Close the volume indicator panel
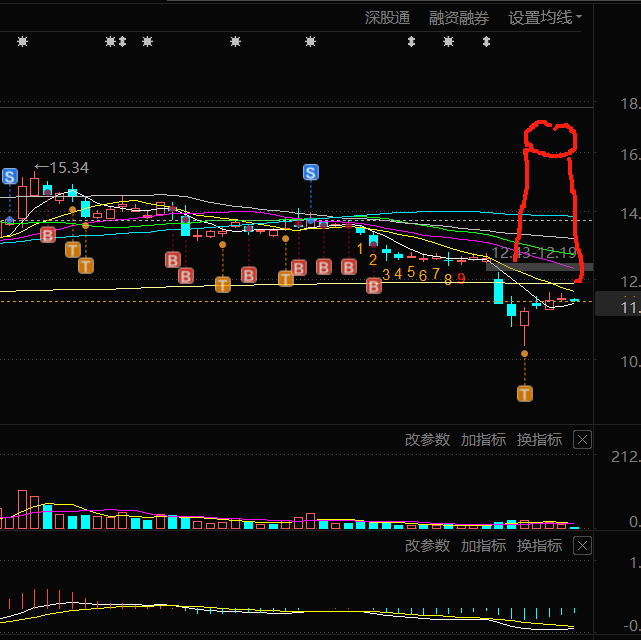Viewport: 641px width, 640px height. click(x=583, y=440)
